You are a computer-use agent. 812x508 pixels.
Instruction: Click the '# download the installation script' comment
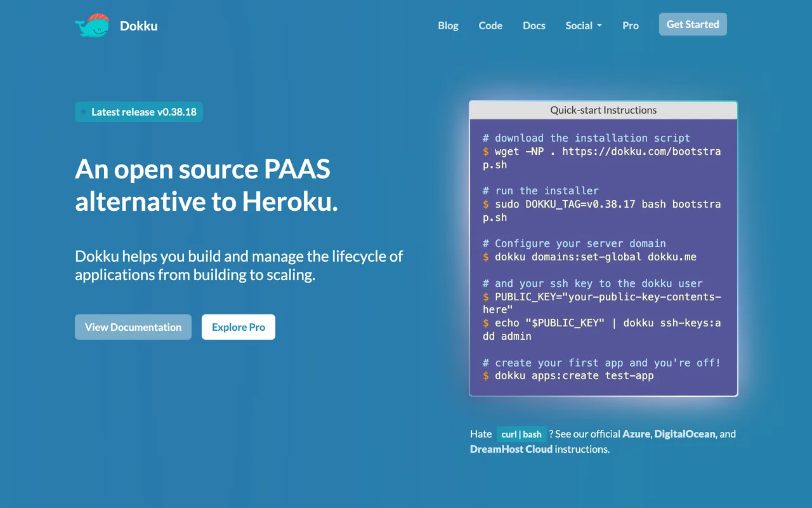(x=586, y=138)
